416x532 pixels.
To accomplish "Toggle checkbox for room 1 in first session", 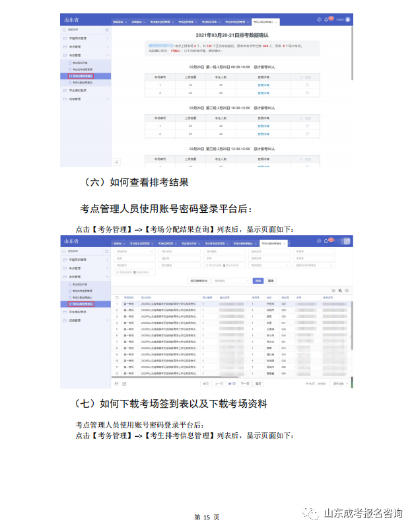I will (x=307, y=85).
